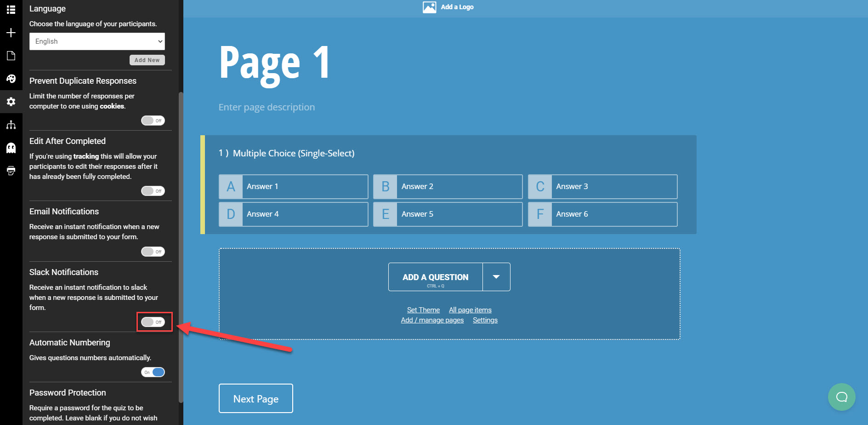Click the Add New language button

pos(147,60)
